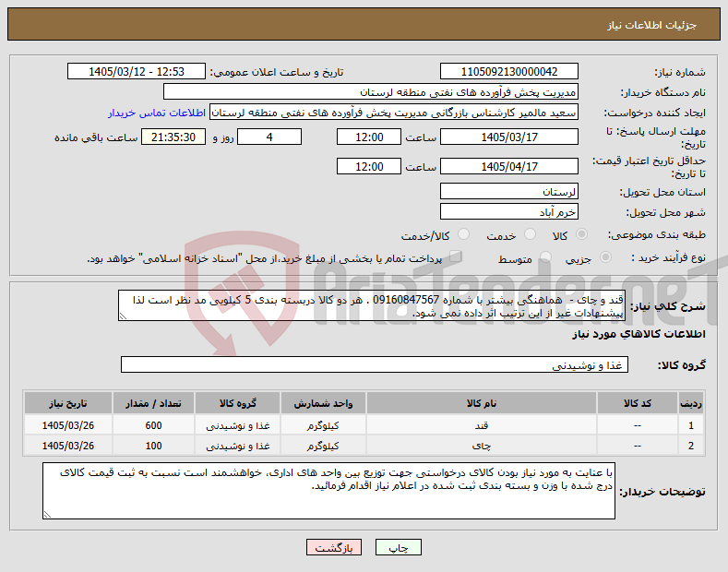Click the گروه کالا column header
The width and height of the screenshot is (728, 572).
click(x=238, y=403)
